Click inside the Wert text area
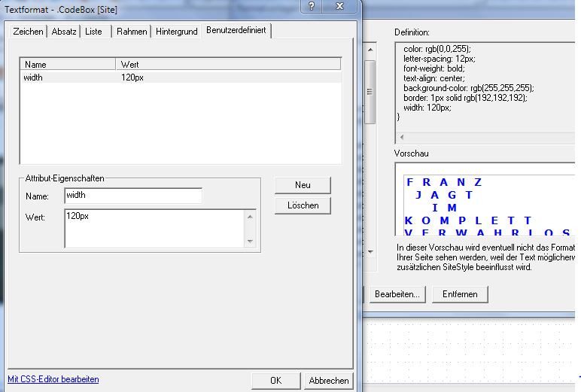Viewport: 581px width, 392px height. [x=154, y=228]
